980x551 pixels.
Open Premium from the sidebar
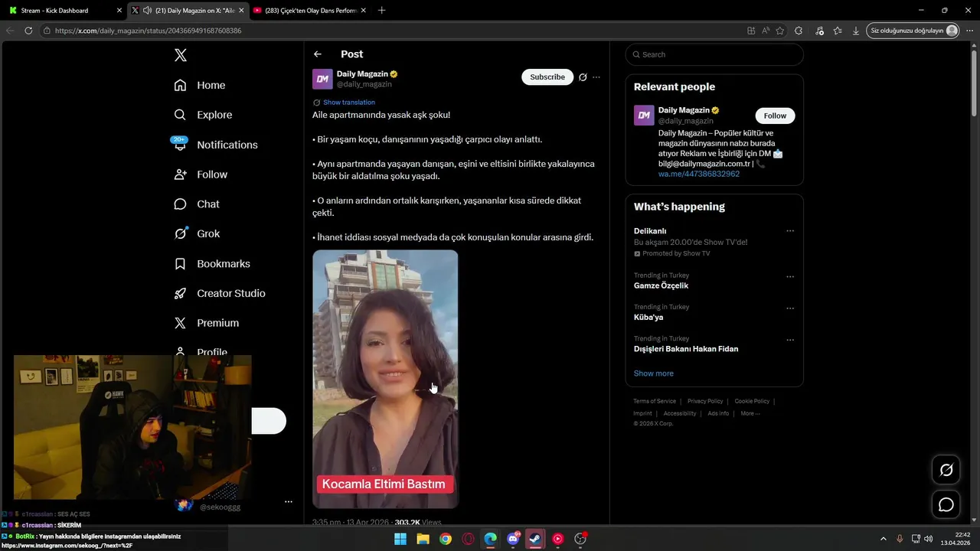pos(207,323)
